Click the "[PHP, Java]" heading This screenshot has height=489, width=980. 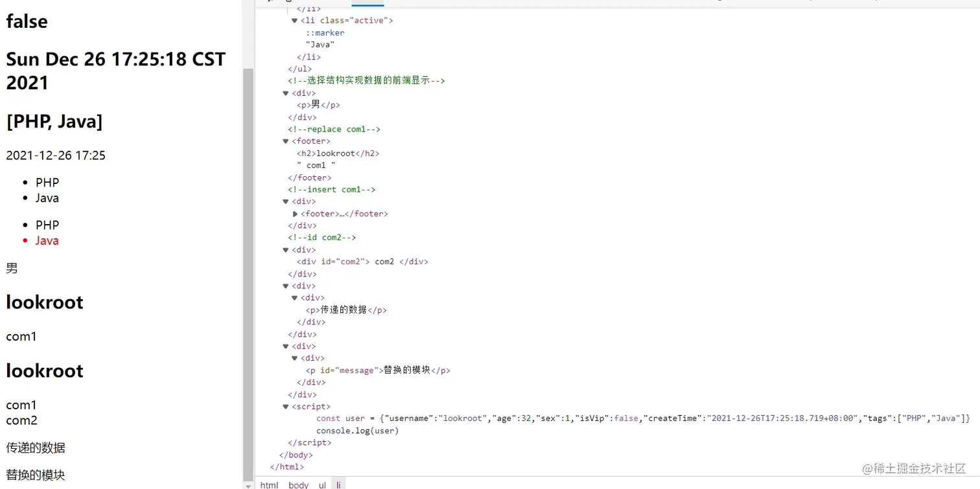54,121
